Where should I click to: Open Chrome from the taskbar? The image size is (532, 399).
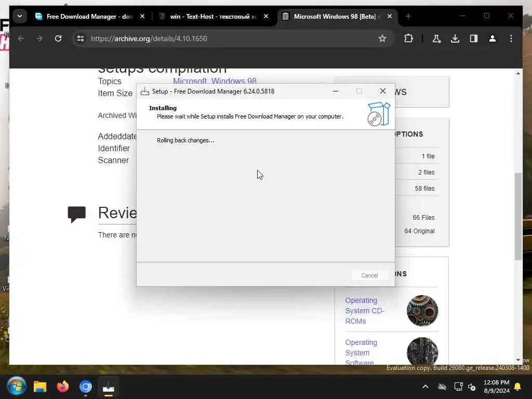coord(86,387)
